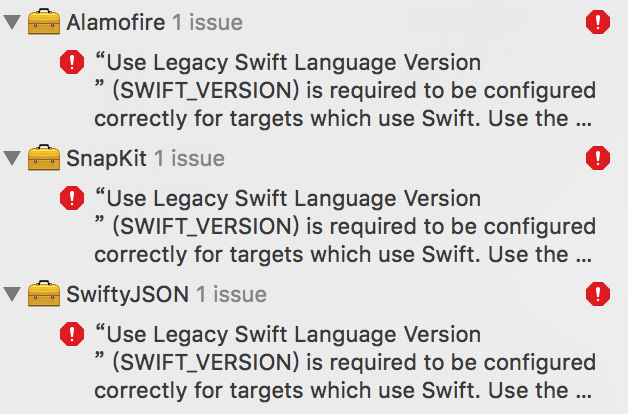Select the SWIFT_VERSION error message under SwiftyJSON
This screenshot has height=414, width=628.
coord(344,362)
